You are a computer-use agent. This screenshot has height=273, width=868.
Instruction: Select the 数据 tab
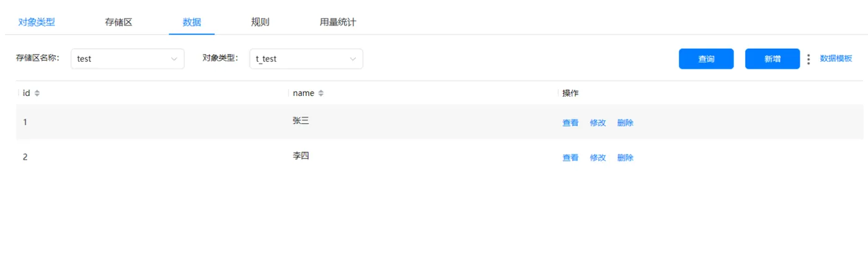[x=192, y=22]
